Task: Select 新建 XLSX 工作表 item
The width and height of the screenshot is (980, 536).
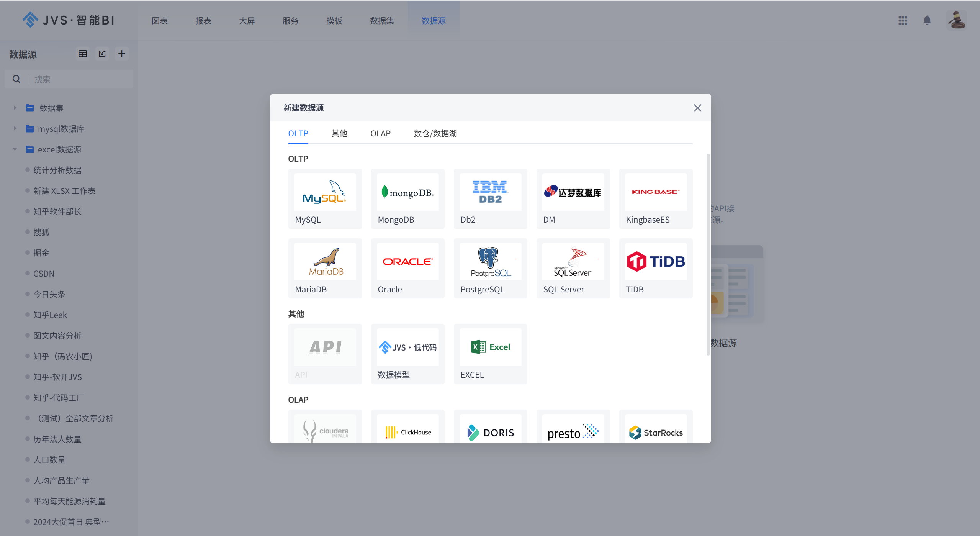Action: (64, 191)
